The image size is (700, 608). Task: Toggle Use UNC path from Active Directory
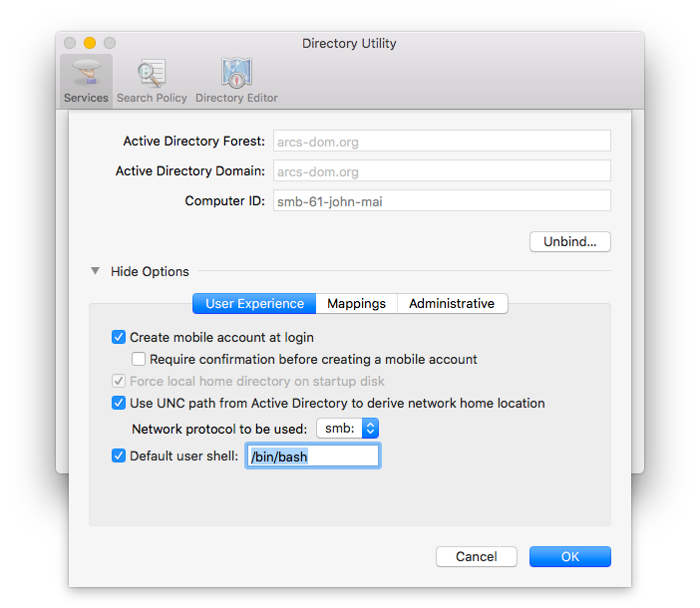119,403
